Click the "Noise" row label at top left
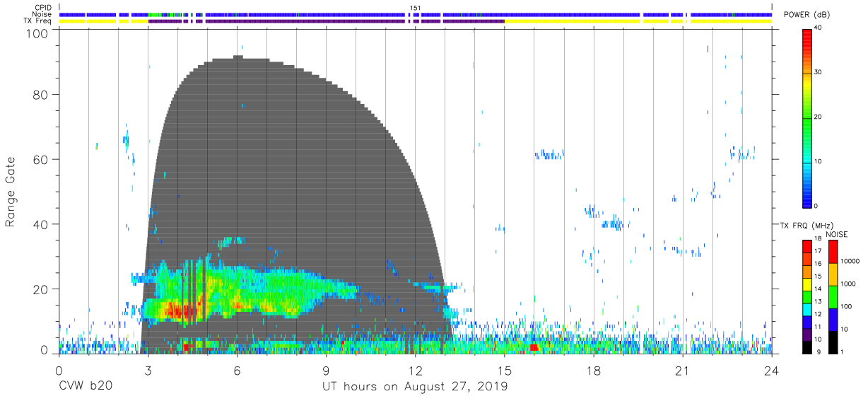The image size is (868, 401). click(42, 14)
